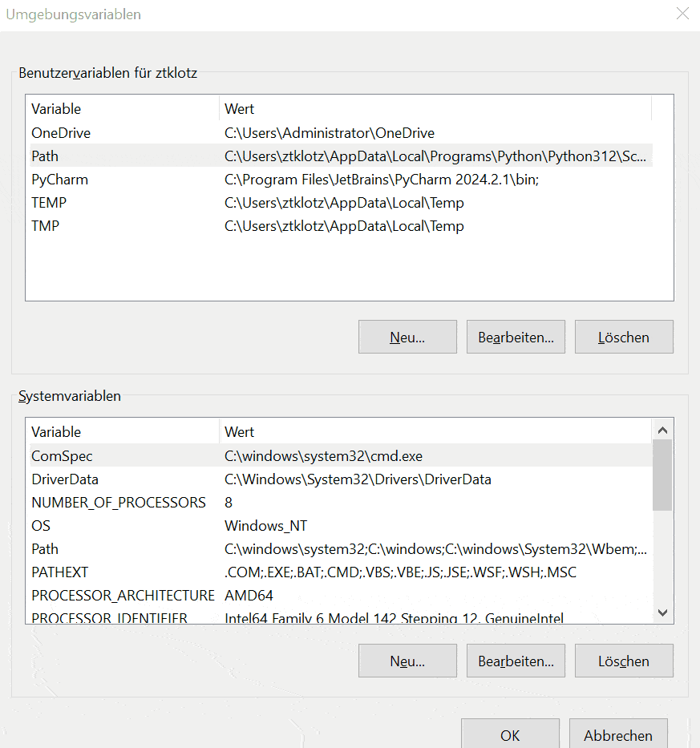
Task: Click Neu under Benutzervariablen
Action: [407, 338]
